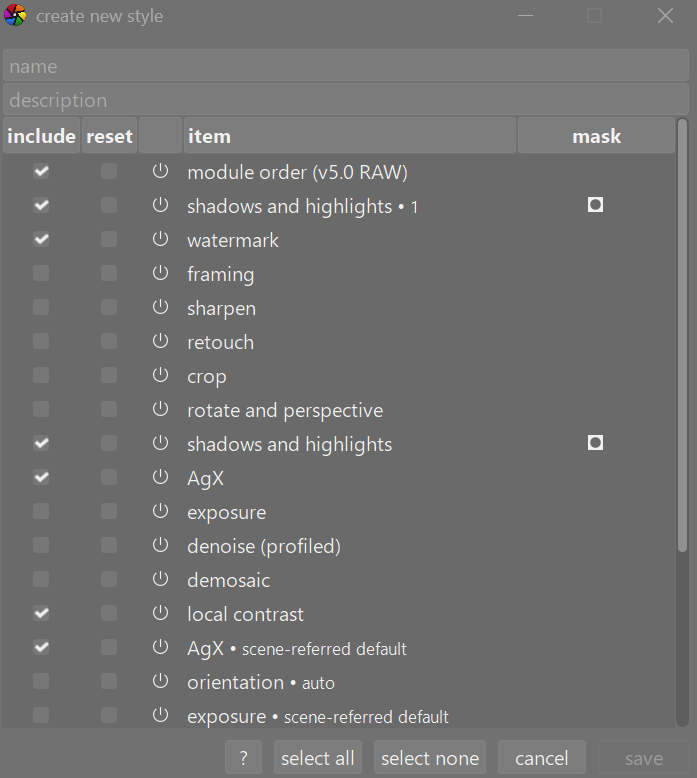Click the 'item' column header
Viewport: 697px width, 778px height.
tap(349, 136)
